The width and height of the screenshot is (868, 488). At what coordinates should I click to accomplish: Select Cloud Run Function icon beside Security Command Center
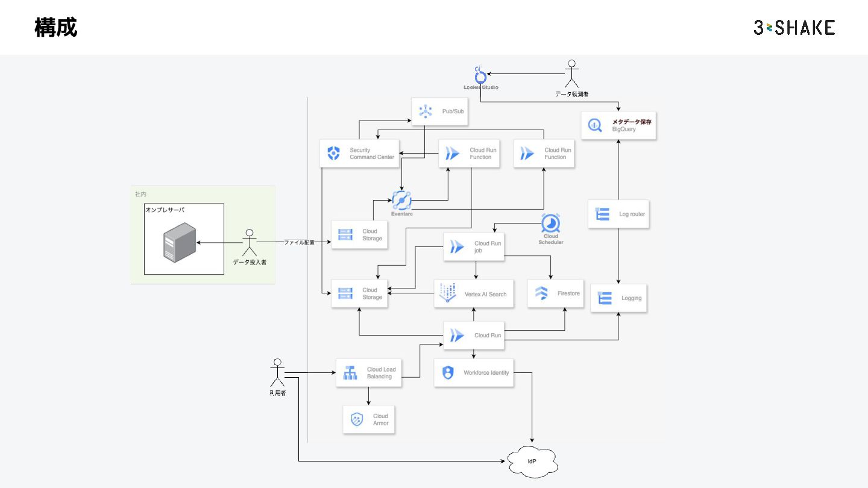[453, 154]
